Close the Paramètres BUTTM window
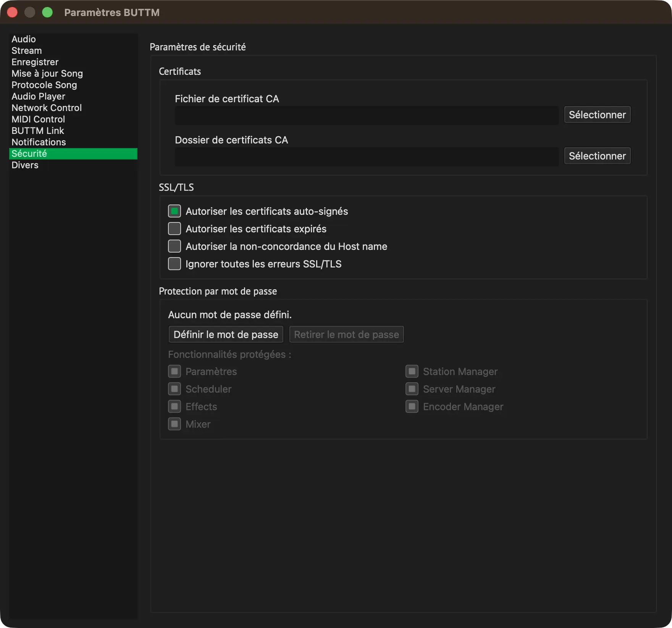 pos(12,12)
